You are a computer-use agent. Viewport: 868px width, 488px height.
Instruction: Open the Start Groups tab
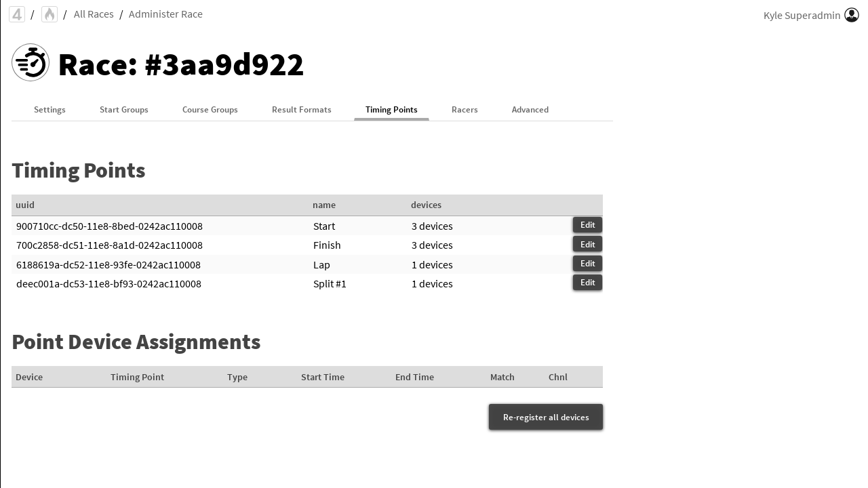click(124, 110)
